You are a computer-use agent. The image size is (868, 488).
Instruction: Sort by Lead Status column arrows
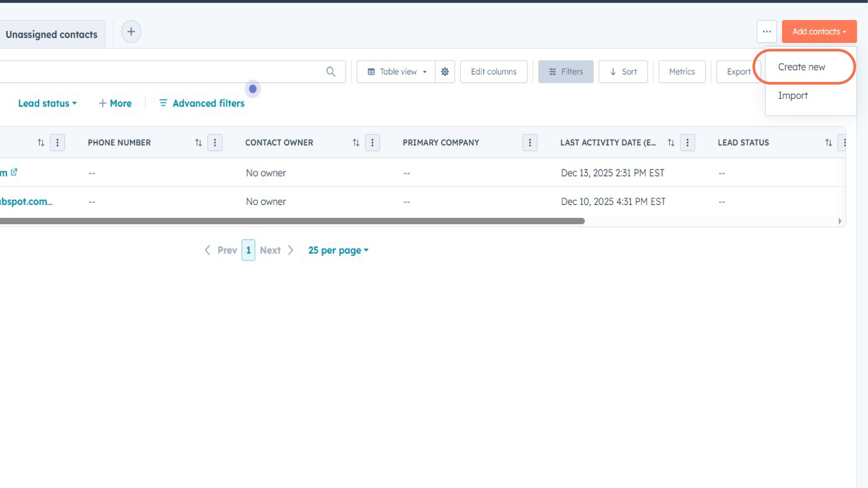coord(829,143)
